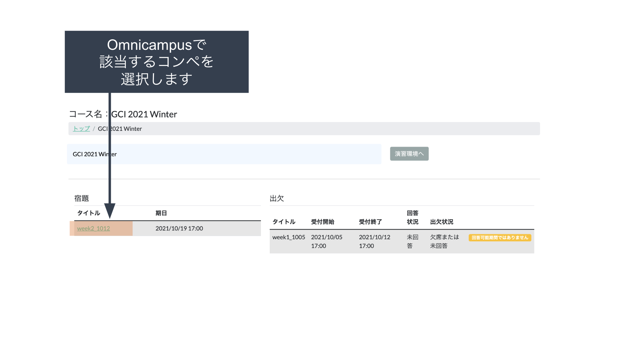
Task: Select the 未回答 answer status cell
Action: [x=412, y=241]
